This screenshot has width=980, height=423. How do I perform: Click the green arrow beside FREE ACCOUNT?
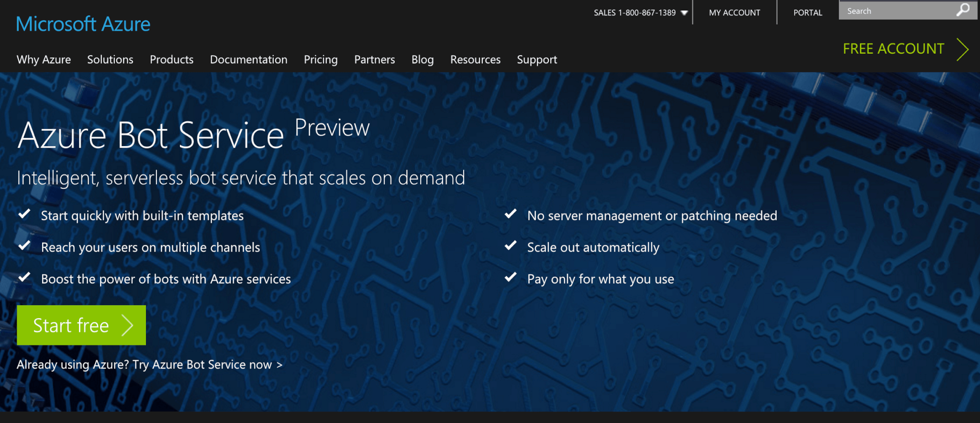click(x=962, y=49)
